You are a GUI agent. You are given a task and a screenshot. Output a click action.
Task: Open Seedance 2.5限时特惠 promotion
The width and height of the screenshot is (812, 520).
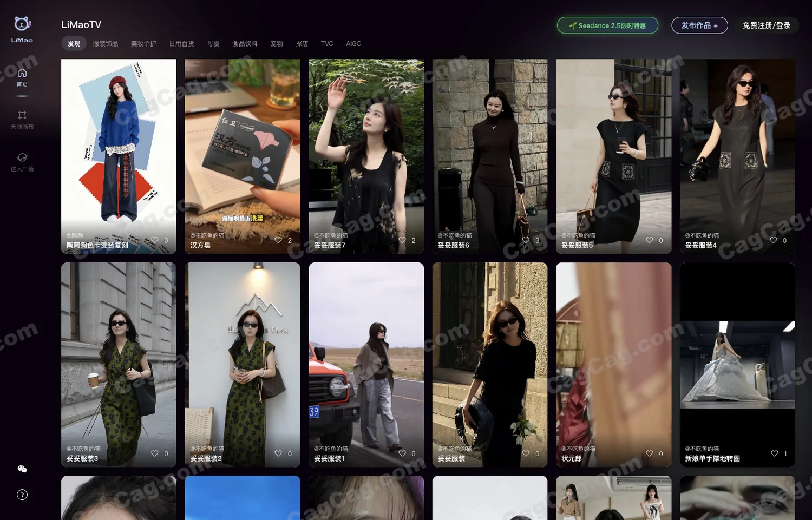[x=607, y=25]
